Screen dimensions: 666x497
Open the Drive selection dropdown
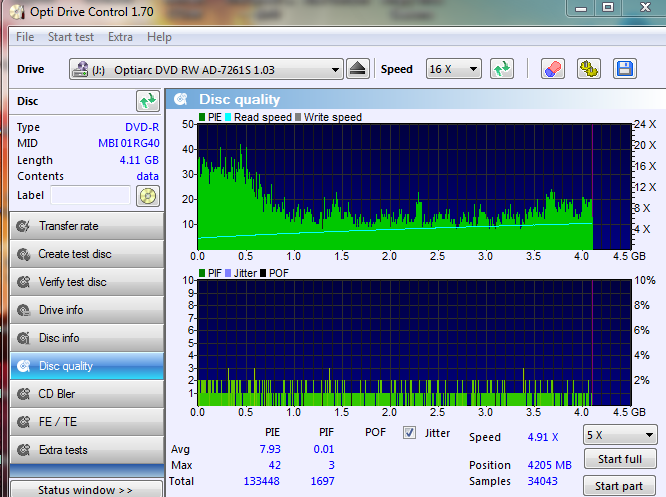[x=206, y=69]
